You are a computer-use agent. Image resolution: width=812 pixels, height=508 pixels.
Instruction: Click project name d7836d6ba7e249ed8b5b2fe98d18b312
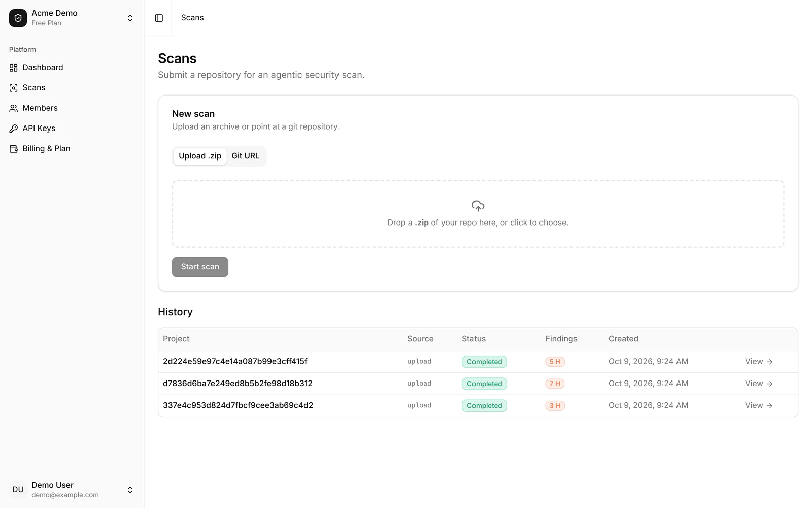coord(238,384)
